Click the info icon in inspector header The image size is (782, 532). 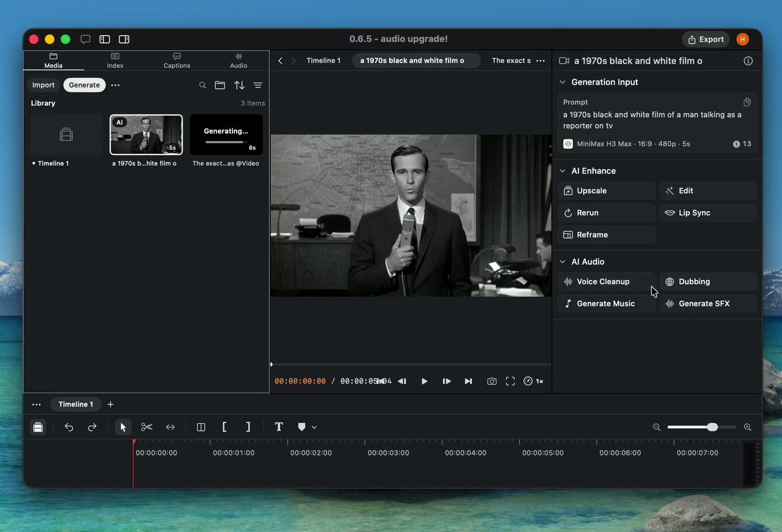coord(748,61)
